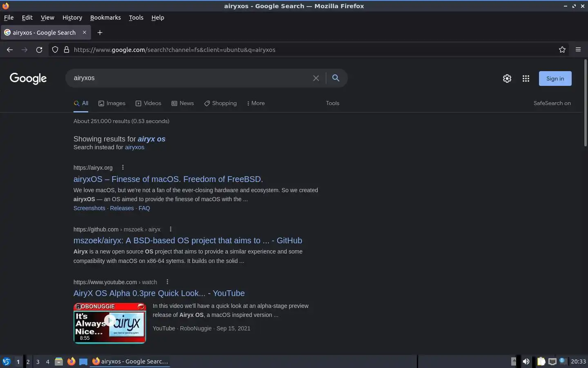Open the volume control in system tray
588x368 pixels.
(x=526, y=361)
